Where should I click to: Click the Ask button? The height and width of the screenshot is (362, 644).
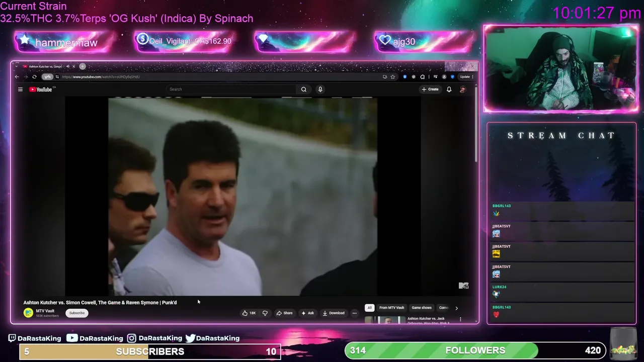pos(307,313)
